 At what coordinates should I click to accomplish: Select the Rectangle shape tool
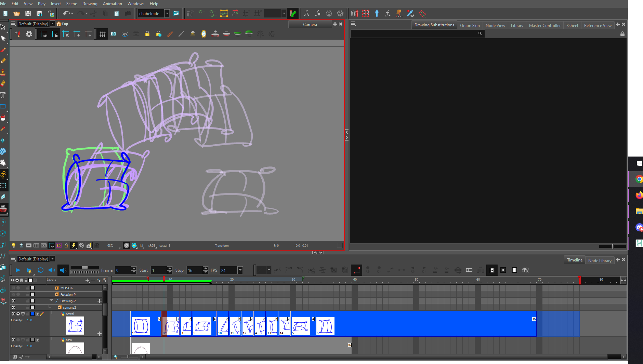tap(3, 106)
